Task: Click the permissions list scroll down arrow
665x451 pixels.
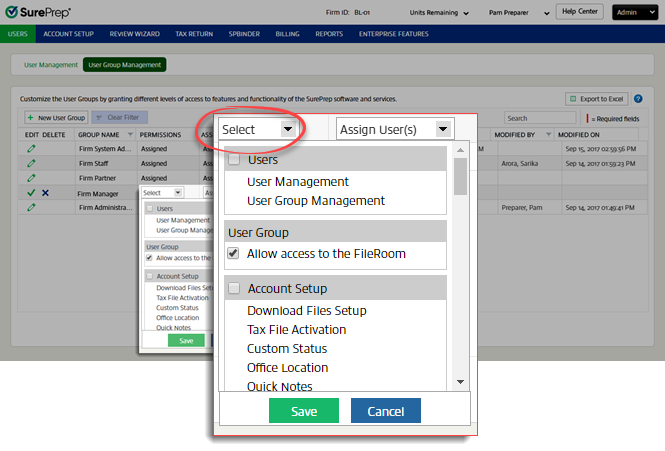Action: [460, 381]
